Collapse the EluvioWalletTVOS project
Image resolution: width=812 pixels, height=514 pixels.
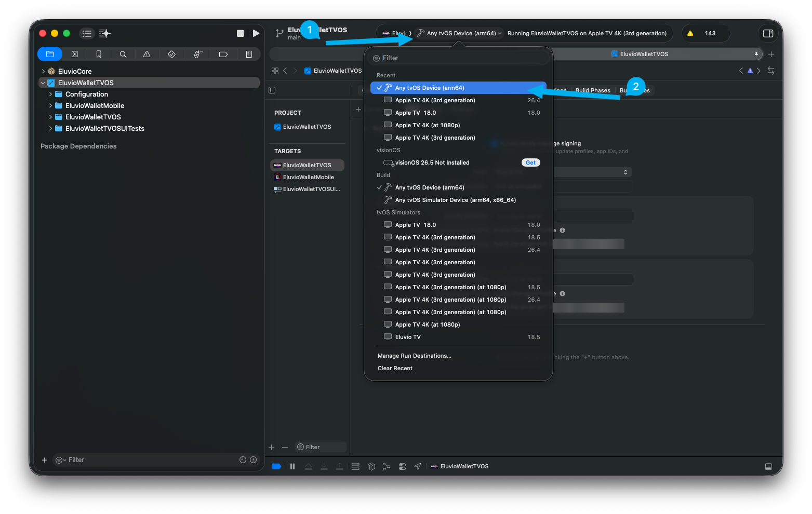tap(43, 83)
